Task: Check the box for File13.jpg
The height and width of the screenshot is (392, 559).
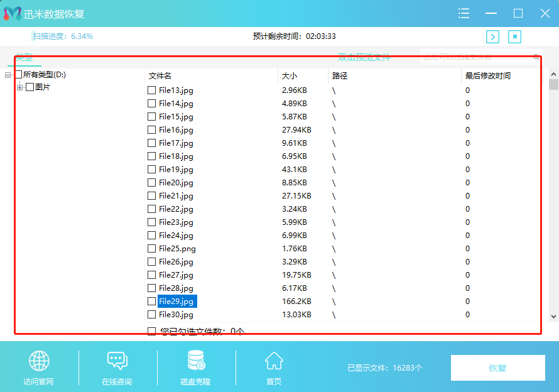Action: [x=151, y=90]
